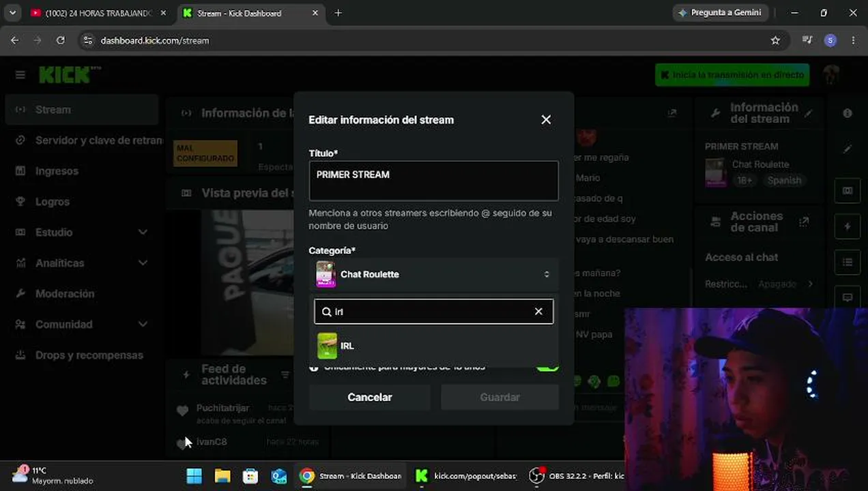Pop out the Acciones de canal panel

click(x=804, y=222)
